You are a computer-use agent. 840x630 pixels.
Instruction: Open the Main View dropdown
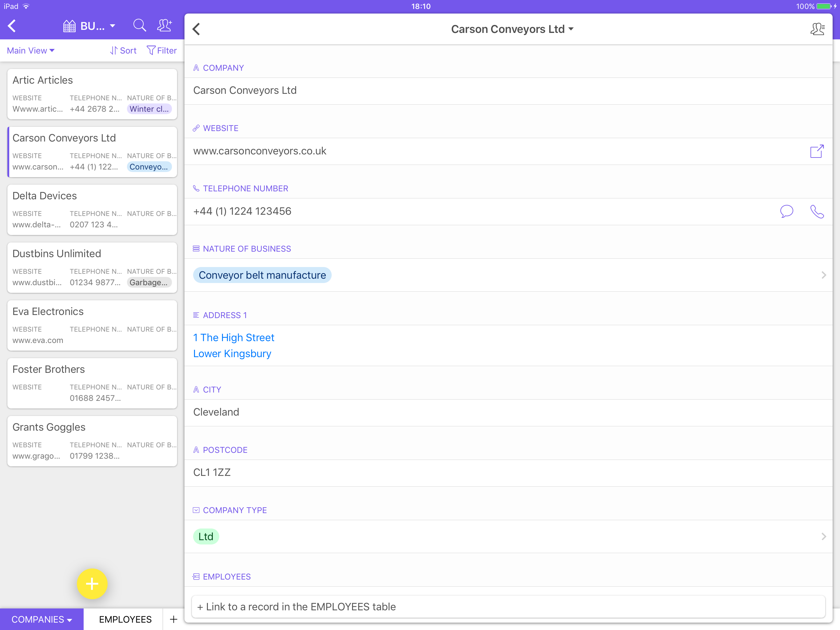[31, 50]
